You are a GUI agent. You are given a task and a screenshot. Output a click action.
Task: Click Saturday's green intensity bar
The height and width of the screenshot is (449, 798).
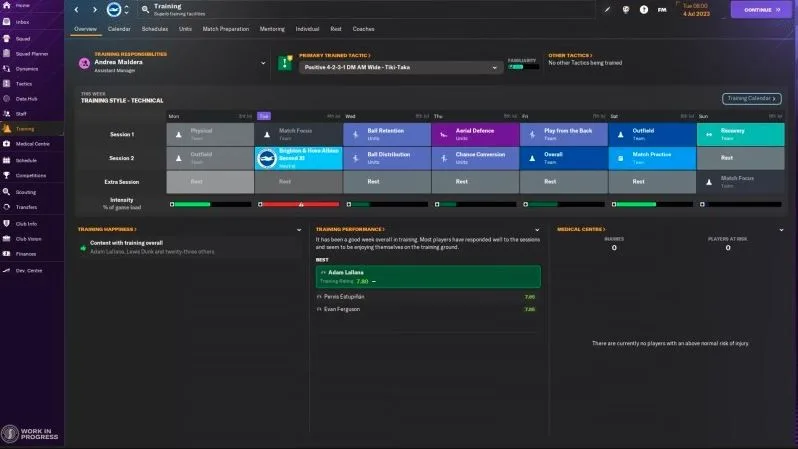[652, 204]
